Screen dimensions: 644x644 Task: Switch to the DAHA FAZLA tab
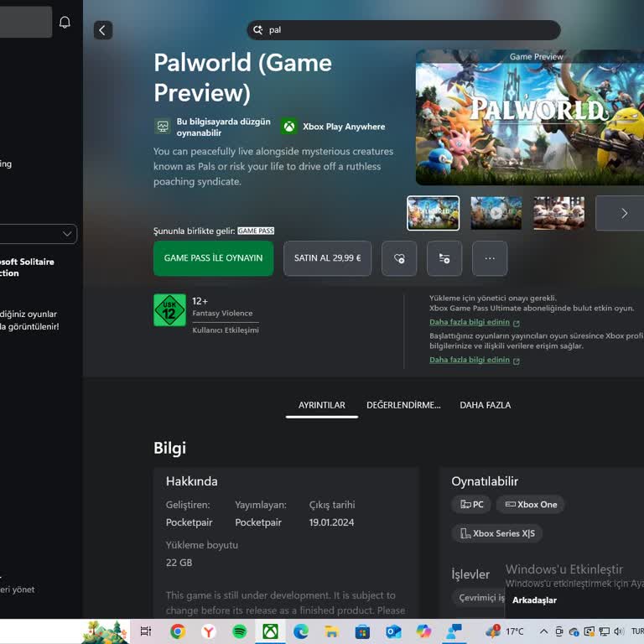pos(485,405)
